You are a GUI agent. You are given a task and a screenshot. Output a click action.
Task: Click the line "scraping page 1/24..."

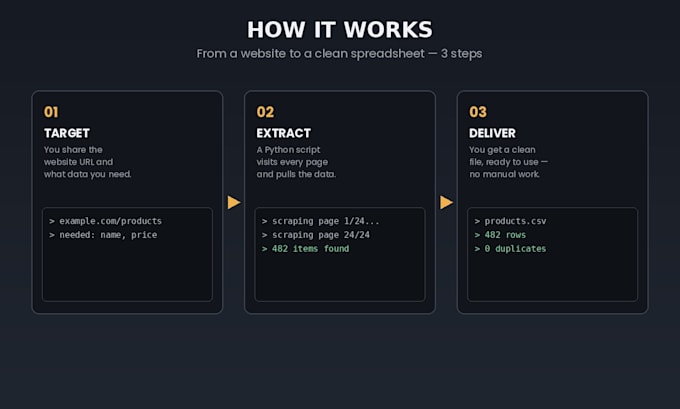tap(320, 221)
